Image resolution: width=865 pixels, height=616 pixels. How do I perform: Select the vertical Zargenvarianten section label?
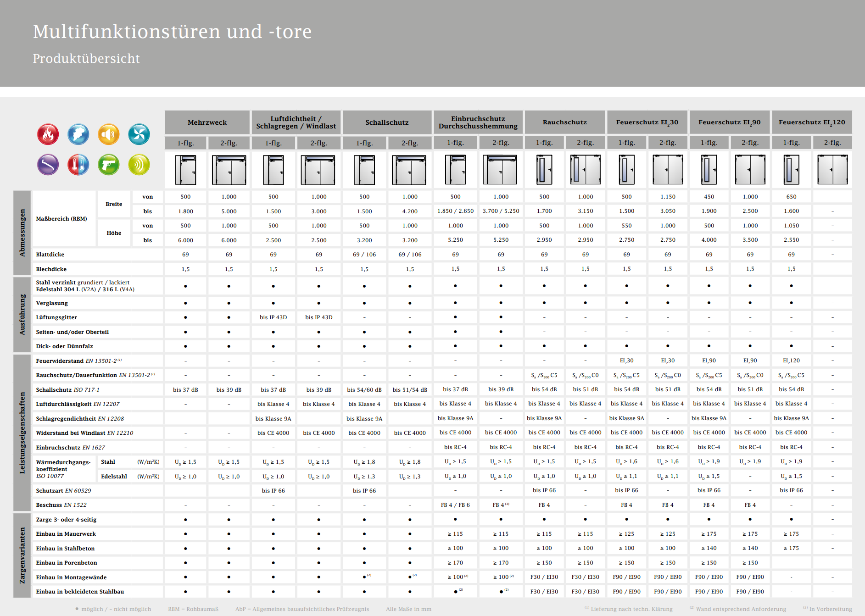pos(22,555)
